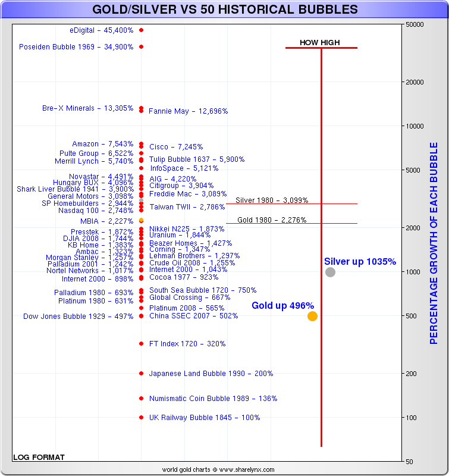Viewport: 449px width, 476px height.
Task: Select the Lehman Brothers – 1,297% label
Action: 194,256
